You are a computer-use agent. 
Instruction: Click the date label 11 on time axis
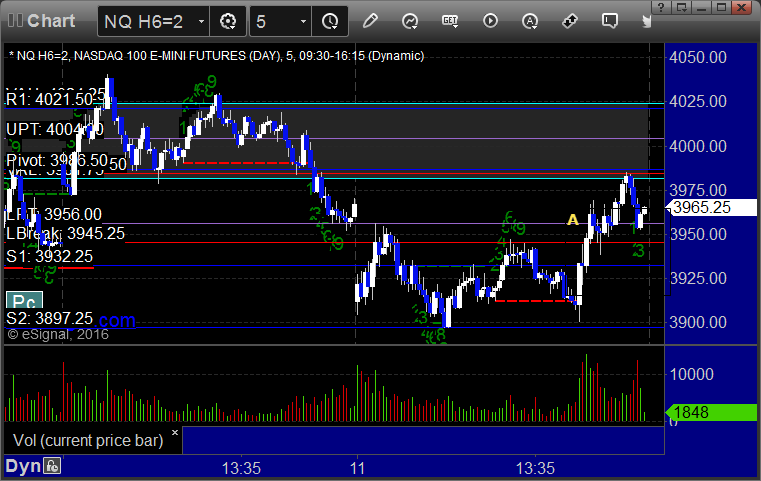click(357, 468)
